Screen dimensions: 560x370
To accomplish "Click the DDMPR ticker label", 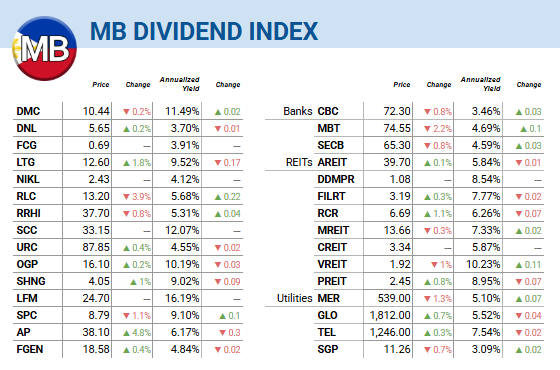I will 336,179.
